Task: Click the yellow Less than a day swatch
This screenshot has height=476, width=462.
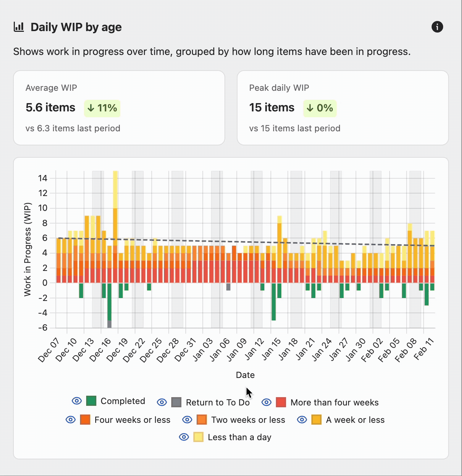Action: [x=198, y=437]
